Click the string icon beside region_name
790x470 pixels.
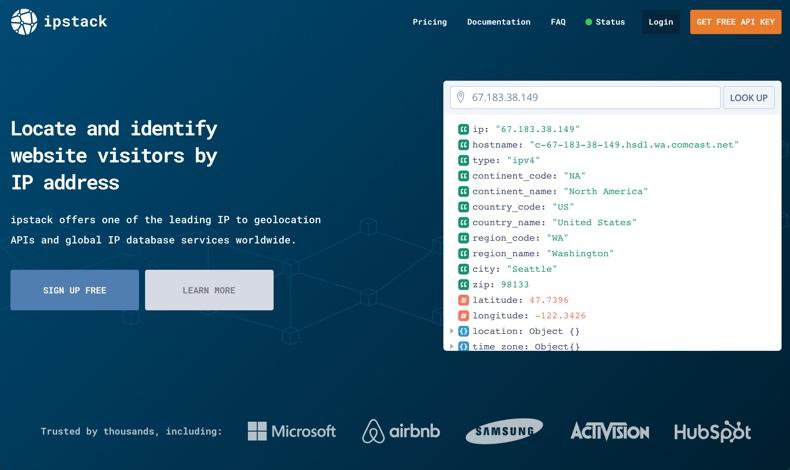point(463,254)
